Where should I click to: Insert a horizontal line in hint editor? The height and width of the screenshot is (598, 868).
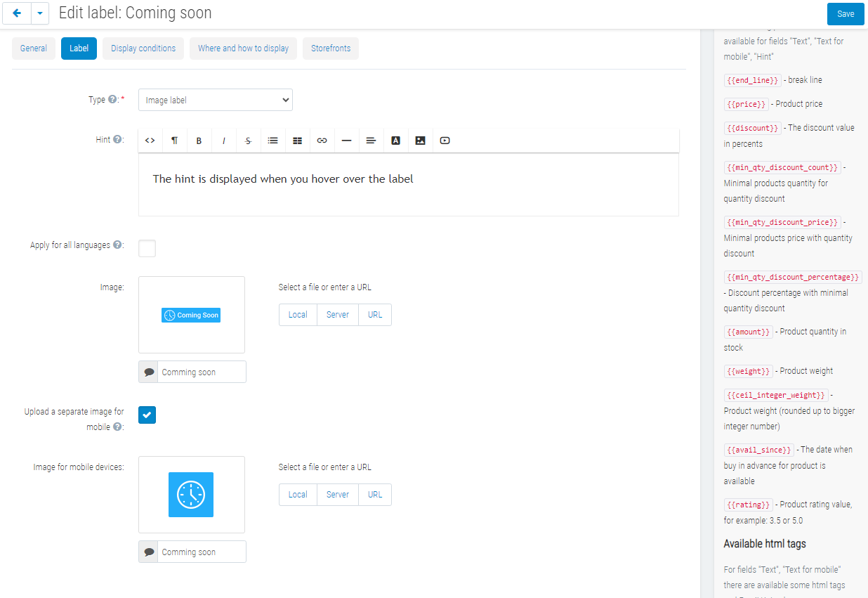click(x=346, y=141)
